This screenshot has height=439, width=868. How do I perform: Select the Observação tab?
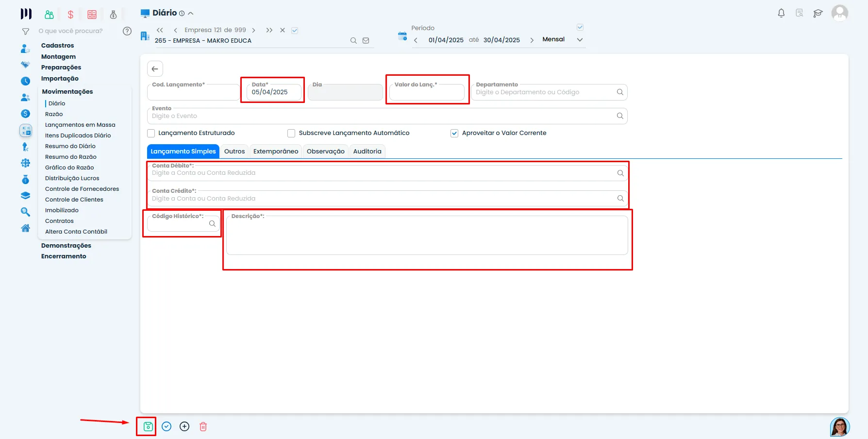[x=326, y=152]
